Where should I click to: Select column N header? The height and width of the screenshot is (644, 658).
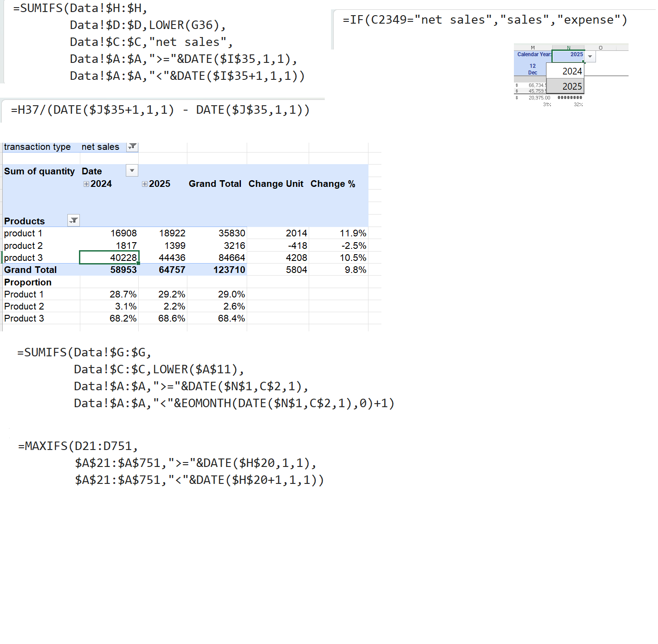click(568, 47)
